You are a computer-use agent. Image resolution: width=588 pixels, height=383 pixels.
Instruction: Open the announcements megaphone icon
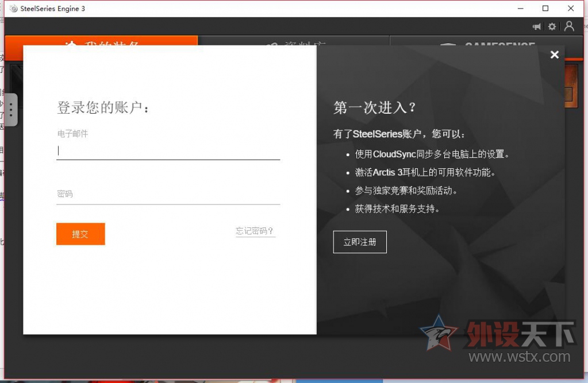click(x=537, y=26)
